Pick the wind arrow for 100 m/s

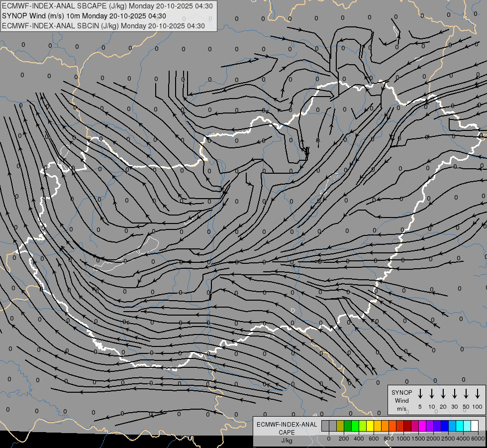pos(478,394)
